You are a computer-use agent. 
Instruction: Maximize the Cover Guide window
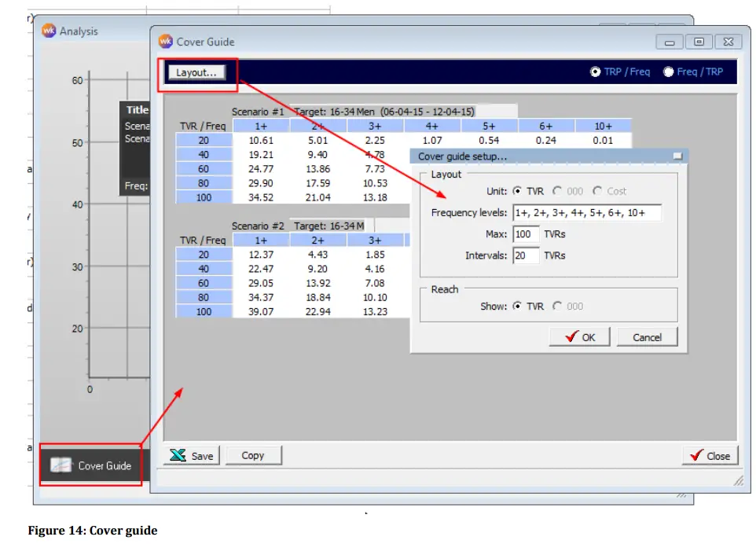point(699,42)
